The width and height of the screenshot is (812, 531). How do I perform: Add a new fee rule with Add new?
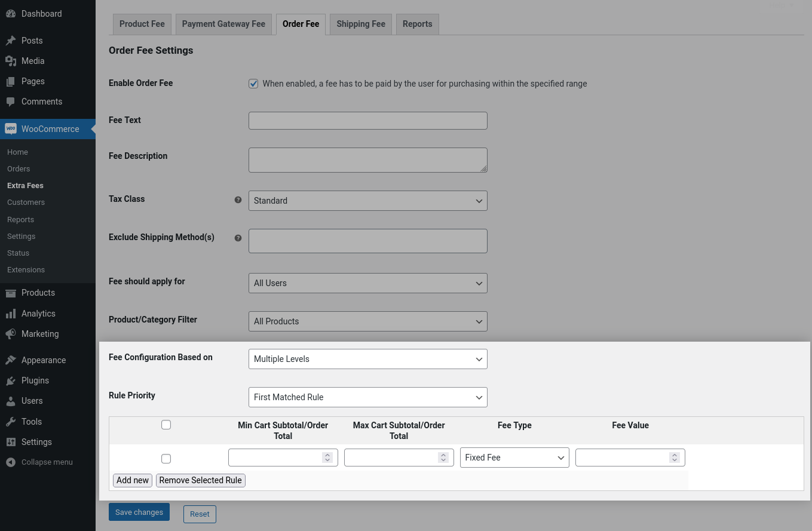pyautogui.click(x=132, y=480)
